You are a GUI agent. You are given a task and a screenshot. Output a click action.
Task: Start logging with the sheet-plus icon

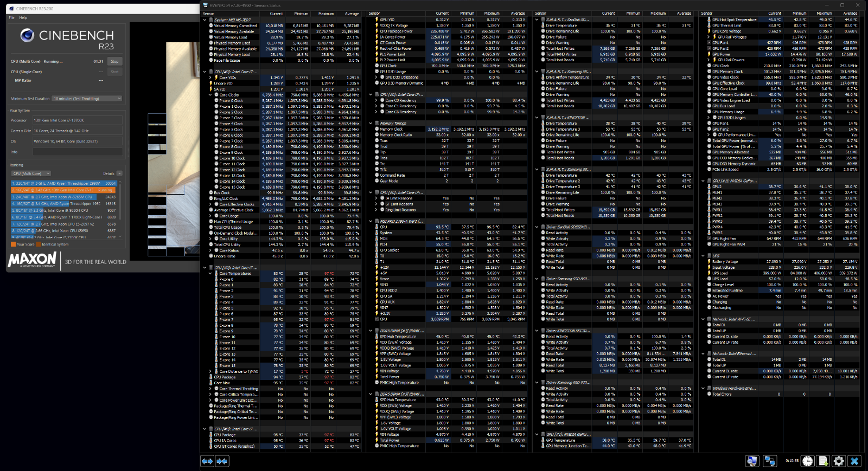(823, 461)
